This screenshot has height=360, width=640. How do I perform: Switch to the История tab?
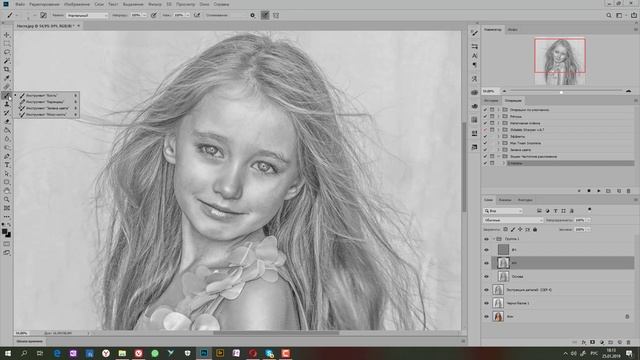point(491,100)
